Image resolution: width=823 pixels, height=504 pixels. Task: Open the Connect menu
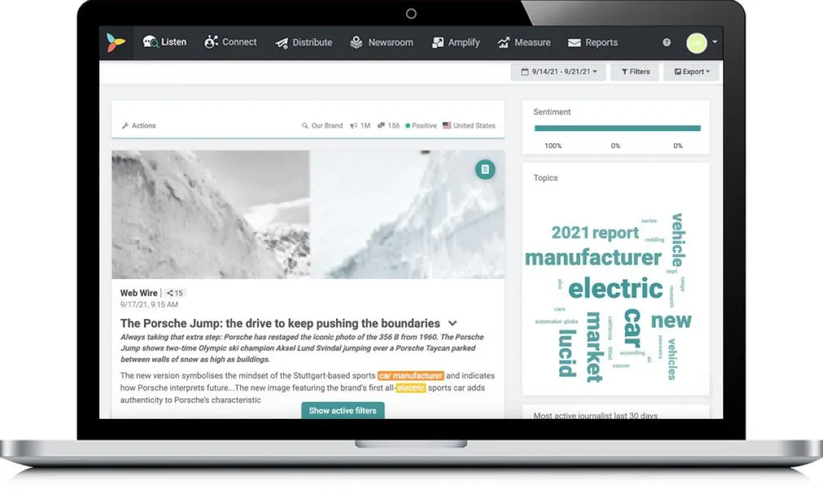click(230, 43)
